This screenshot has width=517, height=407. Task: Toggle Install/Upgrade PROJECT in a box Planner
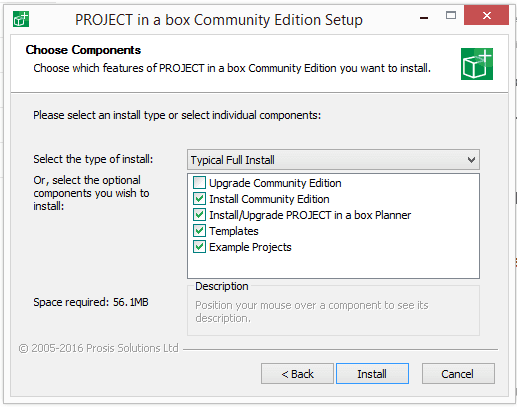tap(199, 215)
